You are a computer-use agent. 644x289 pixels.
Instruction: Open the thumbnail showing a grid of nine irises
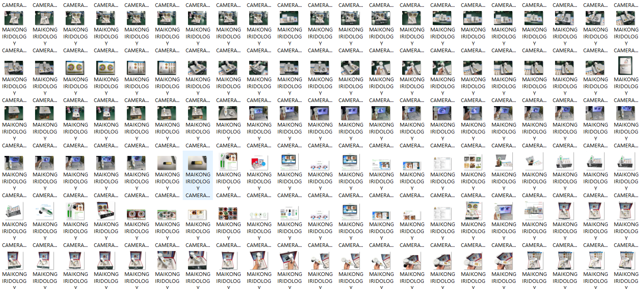coord(228,213)
